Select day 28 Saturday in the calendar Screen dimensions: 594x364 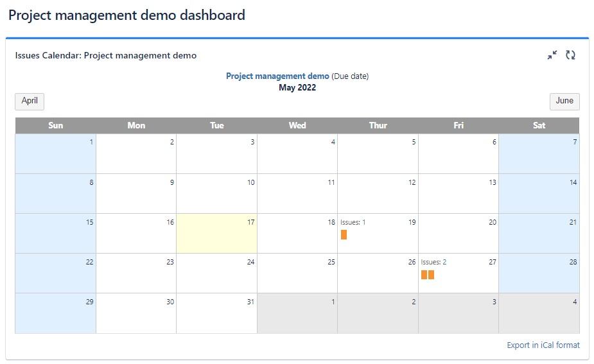[539, 273]
